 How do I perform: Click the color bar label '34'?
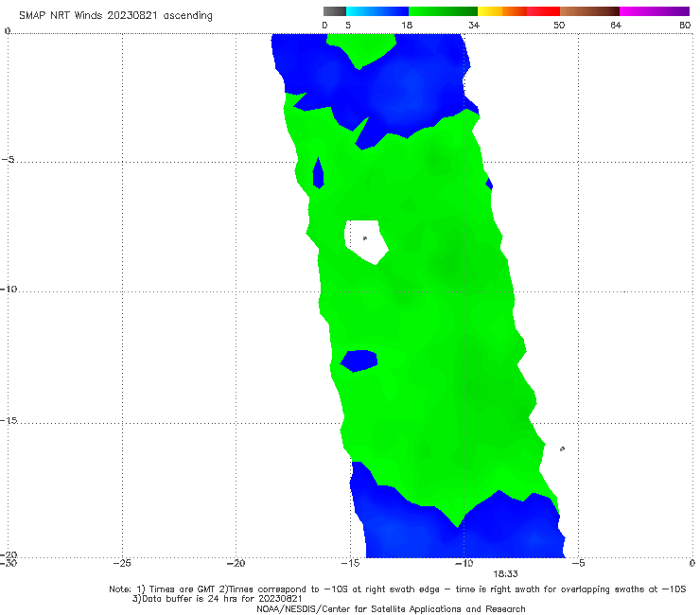[x=474, y=26]
